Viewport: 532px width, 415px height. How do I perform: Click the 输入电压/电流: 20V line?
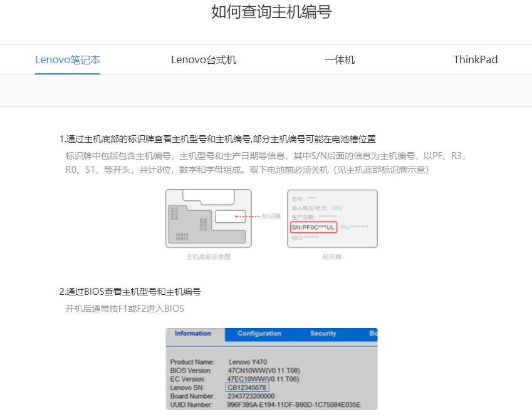tap(317, 208)
